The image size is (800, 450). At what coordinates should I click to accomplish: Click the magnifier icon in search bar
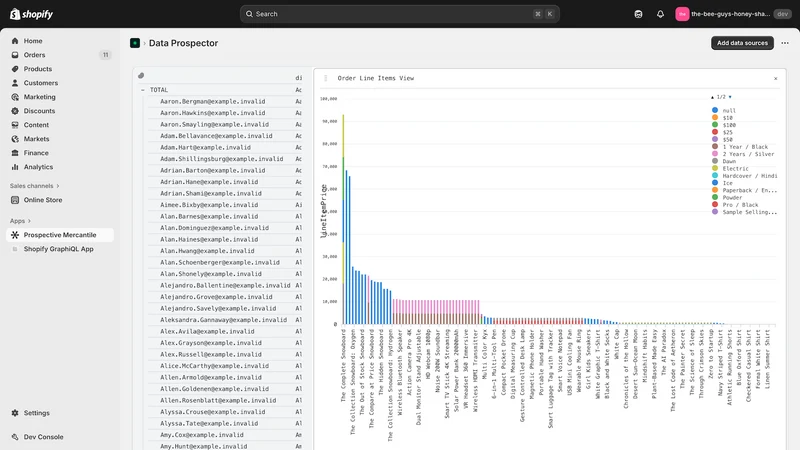tap(249, 14)
